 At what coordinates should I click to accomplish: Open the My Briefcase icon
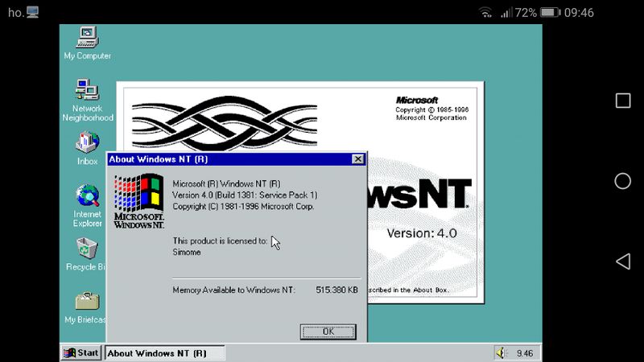(x=86, y=307)
